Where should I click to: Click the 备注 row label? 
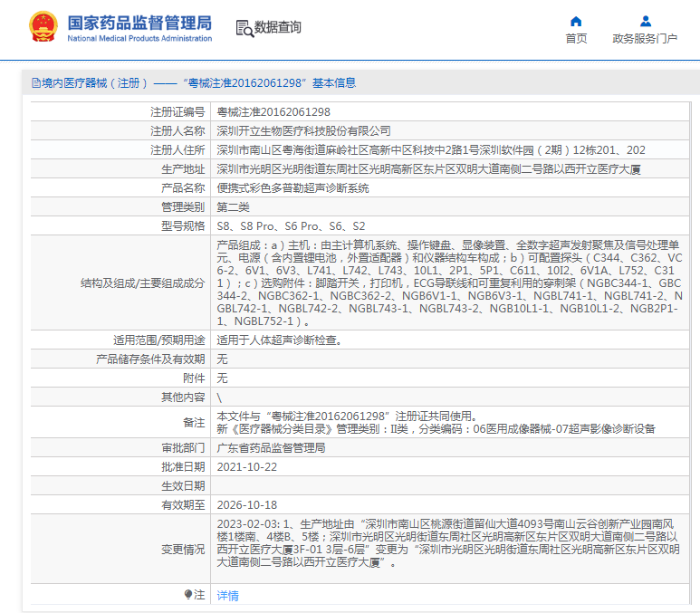click(194, 422)
